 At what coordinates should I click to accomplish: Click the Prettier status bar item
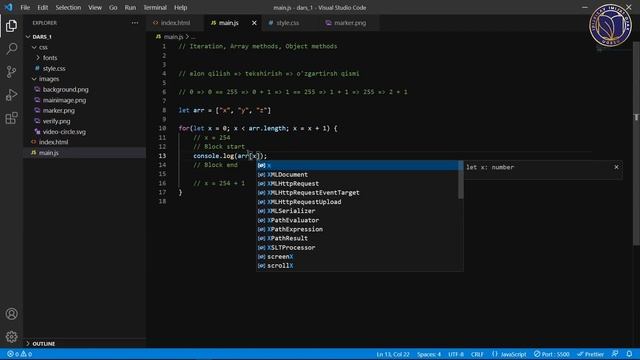(590, 354)
